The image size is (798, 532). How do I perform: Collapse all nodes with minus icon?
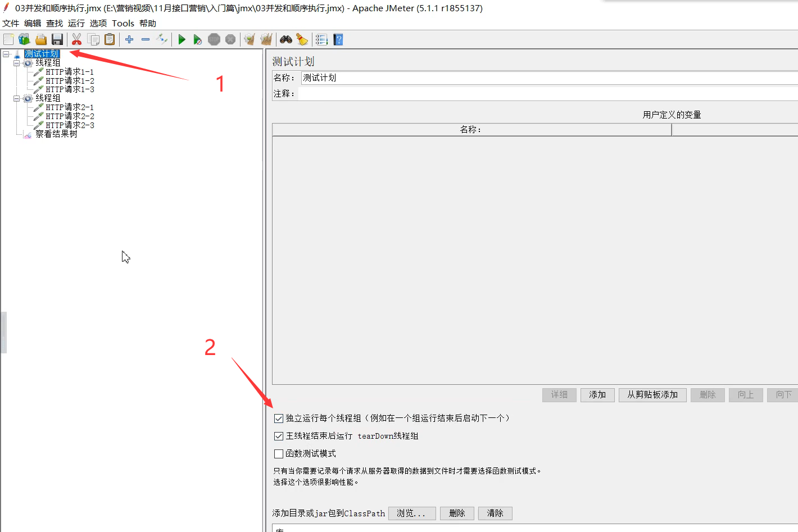pos(146,39)
